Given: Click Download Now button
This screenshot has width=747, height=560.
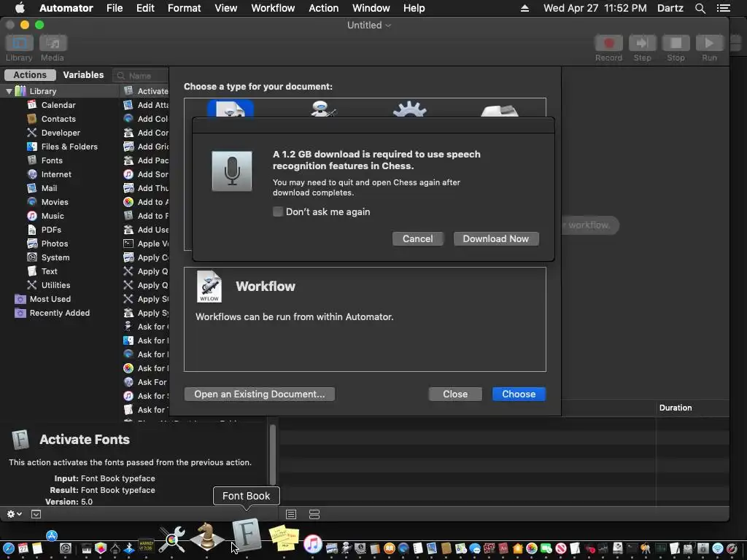Looking at the screenshot, I should (496, 238).
